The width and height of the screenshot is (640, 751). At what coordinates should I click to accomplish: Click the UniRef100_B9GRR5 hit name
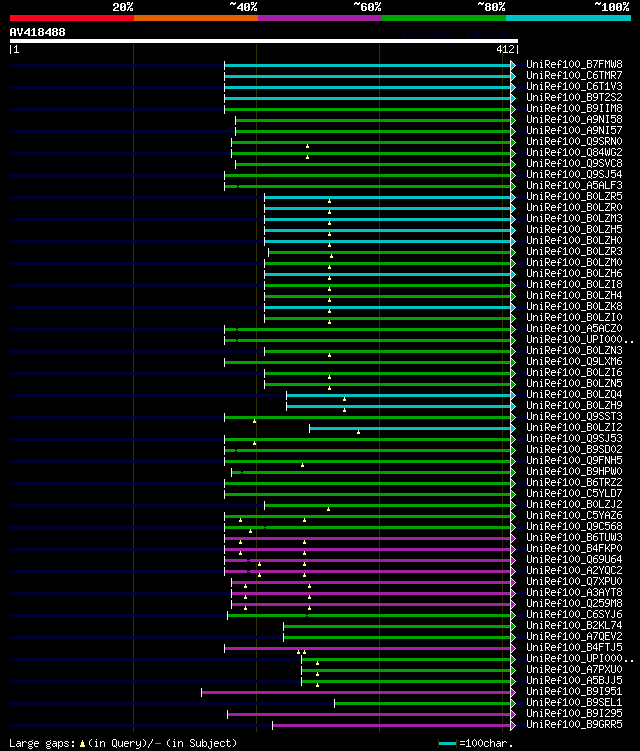point(574,725)
